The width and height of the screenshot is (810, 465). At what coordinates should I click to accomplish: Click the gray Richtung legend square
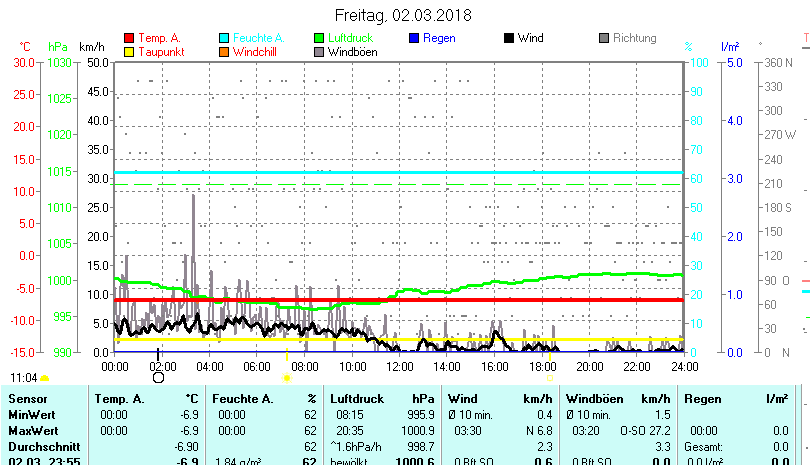point(604,38)
